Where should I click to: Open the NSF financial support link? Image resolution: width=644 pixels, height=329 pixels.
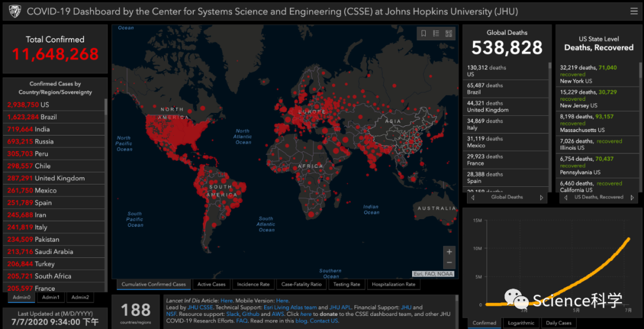[171, 314]
